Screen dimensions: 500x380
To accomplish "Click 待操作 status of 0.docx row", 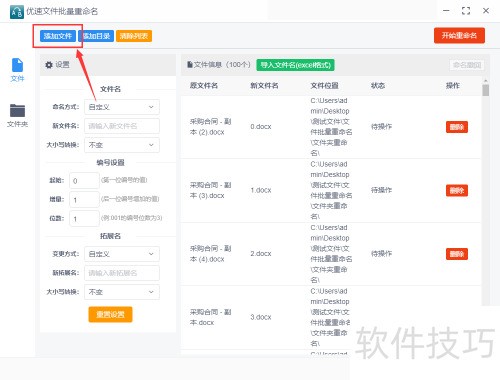I will pyautogui.click(x=381, y=127).
